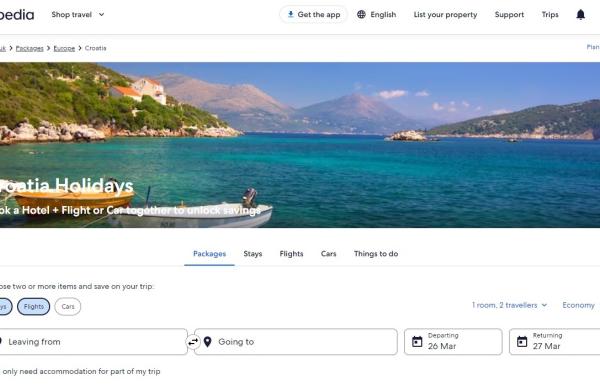This screenshot has width=600, height=385.
Task: Click the download icon in Get the app
Action: point(290,15)
